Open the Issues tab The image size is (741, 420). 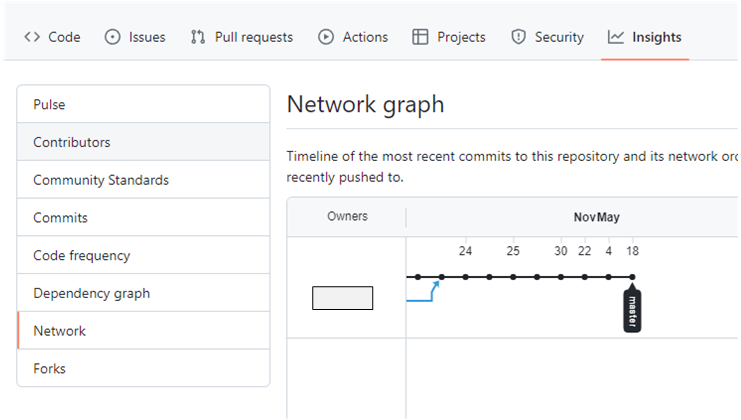point(135,37)
